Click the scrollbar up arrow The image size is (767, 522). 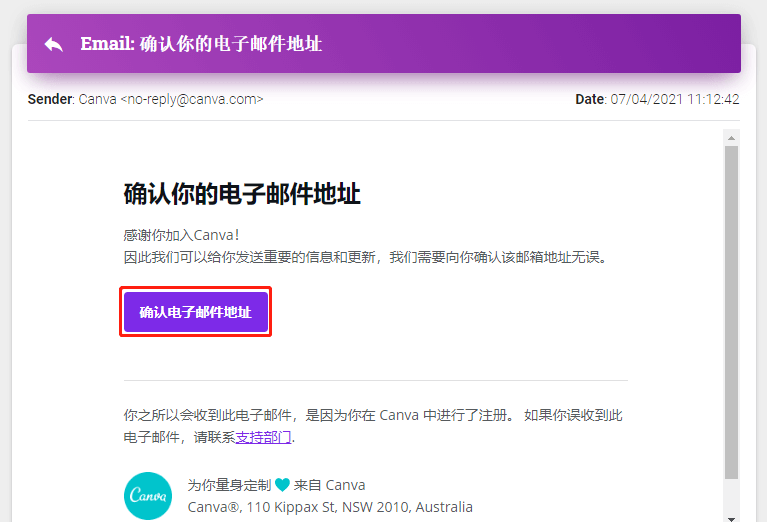731,138
